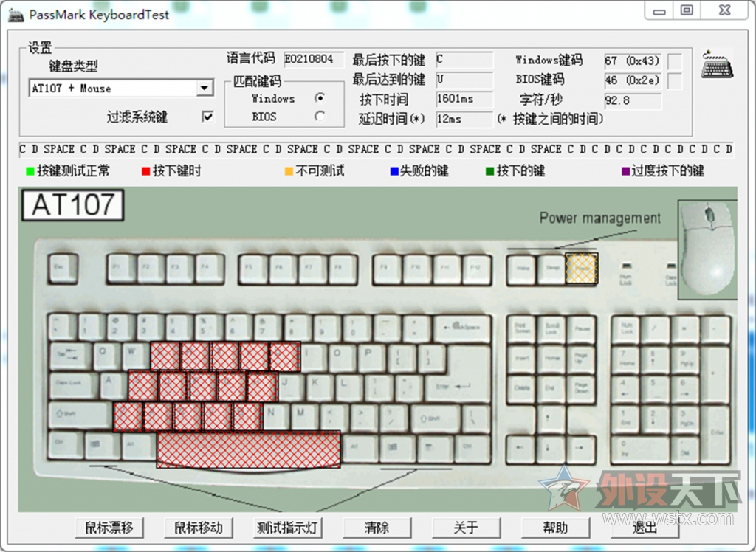The width and height of the screenshot is (756, 552).
Task: Click the Esc key on keyboard image
Action: (63, 268)
